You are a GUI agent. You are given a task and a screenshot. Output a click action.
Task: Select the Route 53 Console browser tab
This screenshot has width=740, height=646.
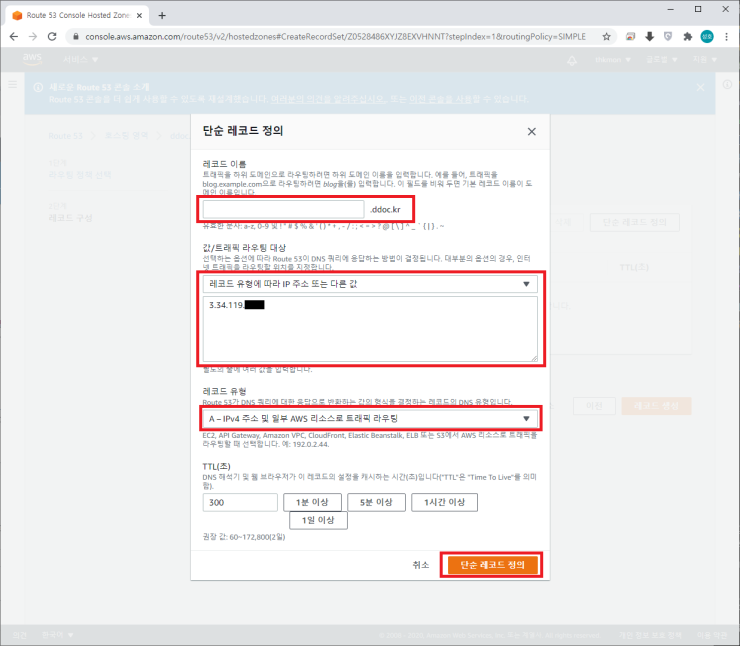pyautogui.click(x=73, y=15)
